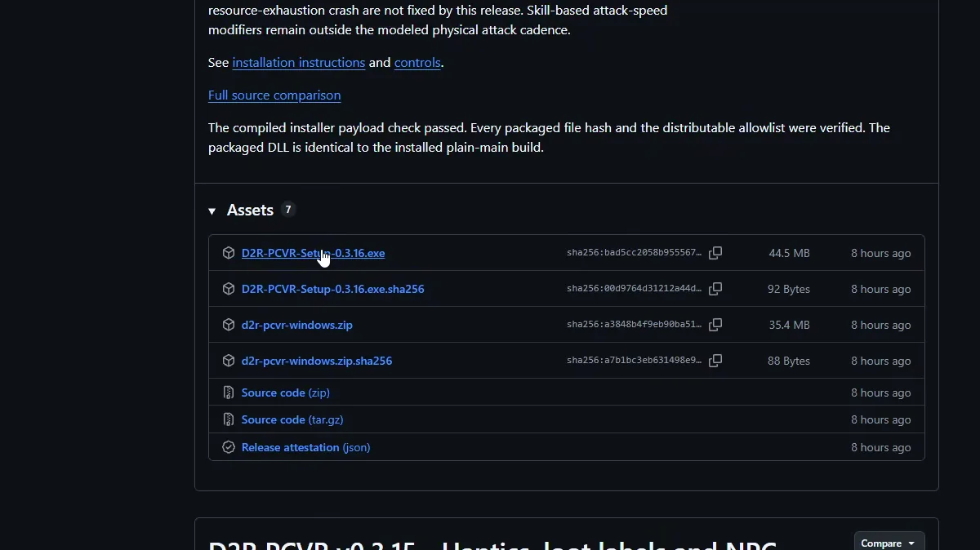Click package icon beside Setup-0.3.16.exe.sha256
The image size is (980, 550).
tap(229, 289)
